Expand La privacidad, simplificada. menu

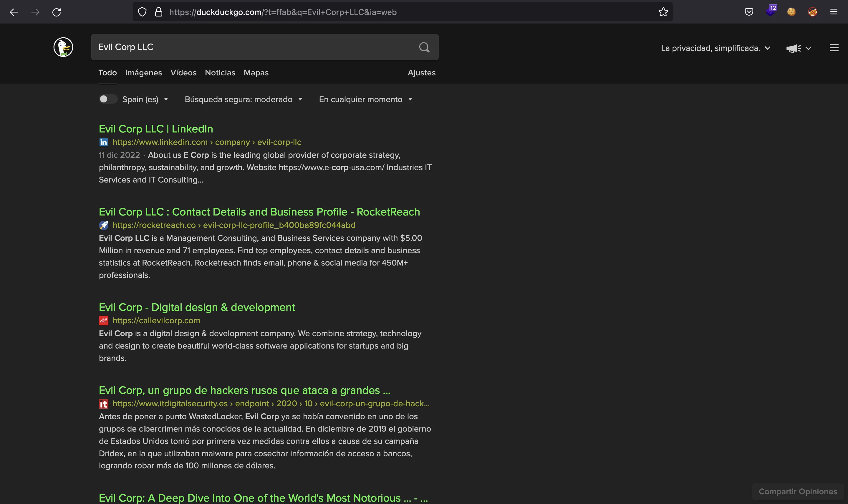[x=715, y=48]
